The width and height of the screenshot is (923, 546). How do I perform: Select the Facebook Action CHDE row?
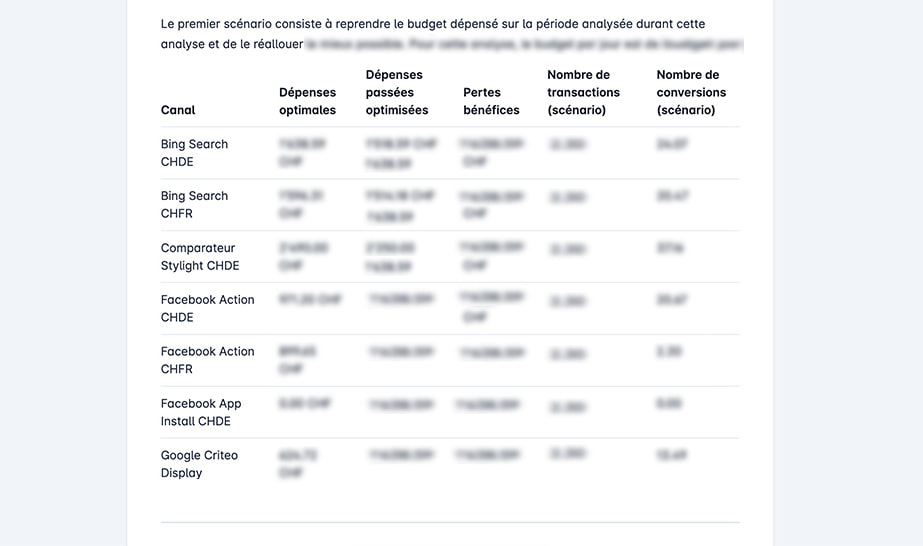click(450, 308)
